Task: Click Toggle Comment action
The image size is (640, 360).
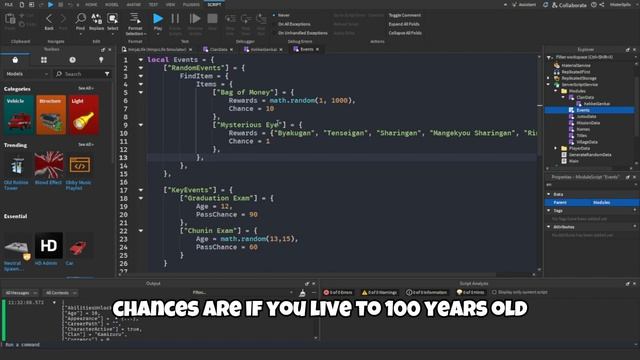Action: 404,15
